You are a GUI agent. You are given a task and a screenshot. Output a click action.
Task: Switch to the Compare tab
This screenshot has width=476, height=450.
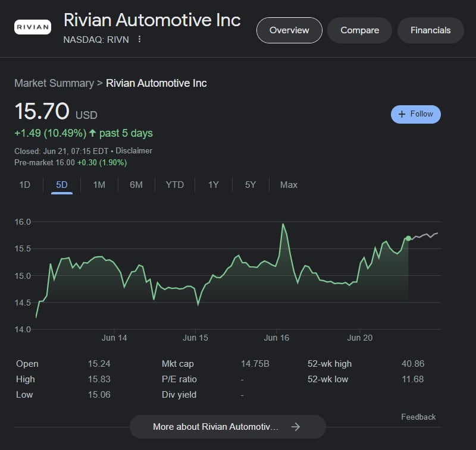tap(360, 30)
